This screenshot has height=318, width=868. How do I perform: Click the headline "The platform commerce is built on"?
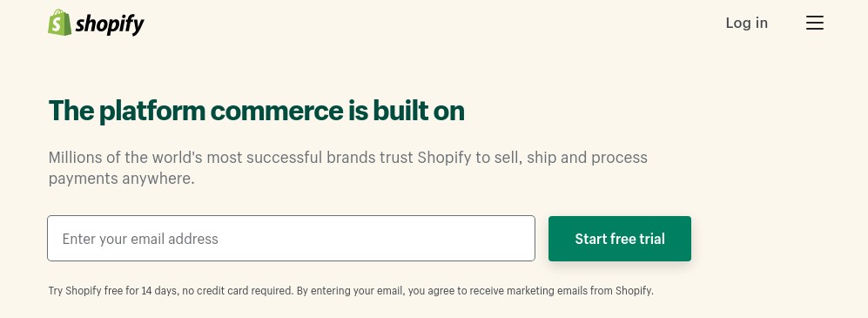[256, 111]
